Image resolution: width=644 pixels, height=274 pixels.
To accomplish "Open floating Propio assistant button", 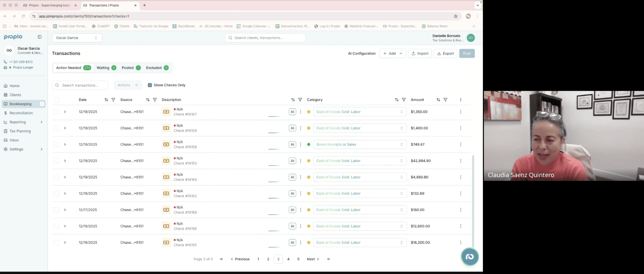I will pyautogui.click(x=469, y=257).
